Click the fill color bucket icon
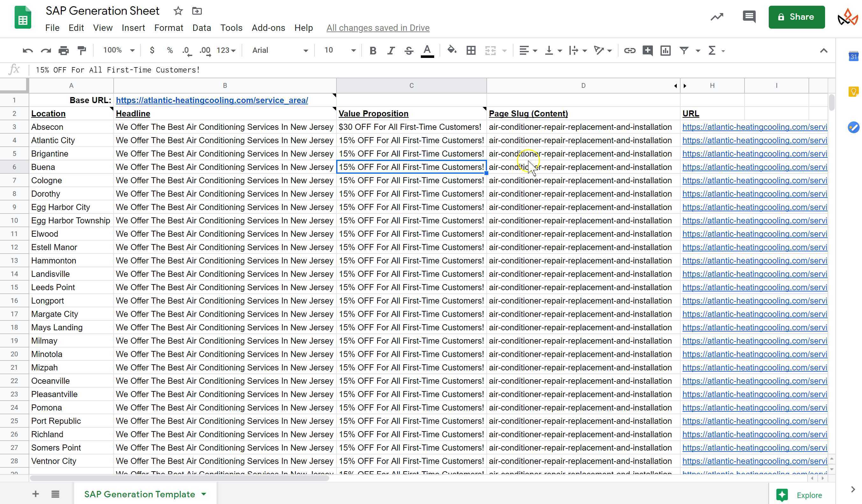Screen dimensions: 862x504 [x=451, y=50]
